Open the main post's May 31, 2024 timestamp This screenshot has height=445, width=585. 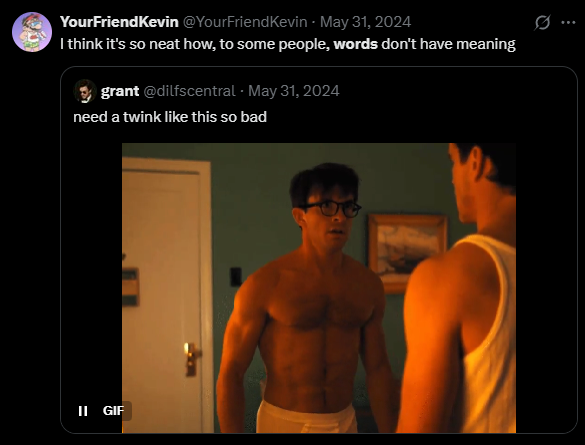(x=365, y=22)
